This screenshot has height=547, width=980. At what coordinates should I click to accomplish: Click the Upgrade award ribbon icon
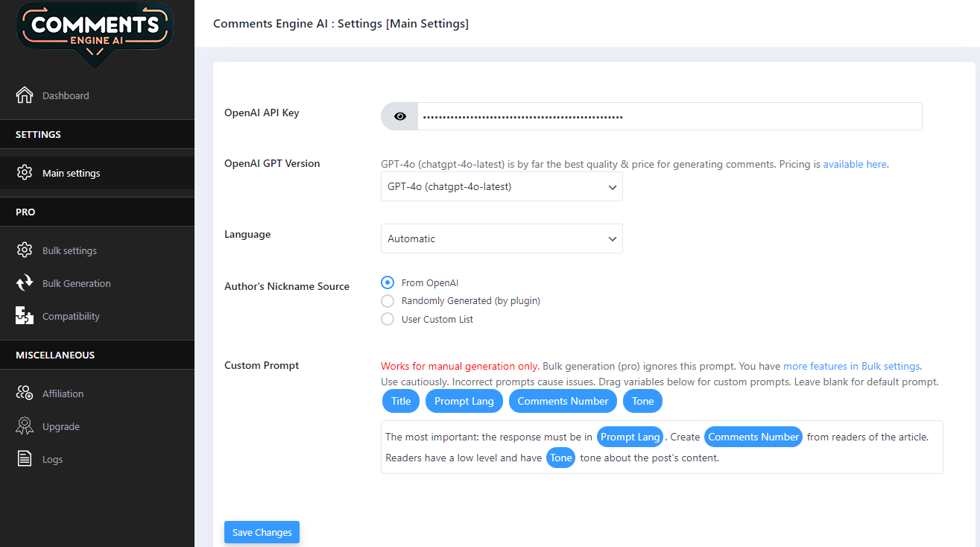point(25,426)
